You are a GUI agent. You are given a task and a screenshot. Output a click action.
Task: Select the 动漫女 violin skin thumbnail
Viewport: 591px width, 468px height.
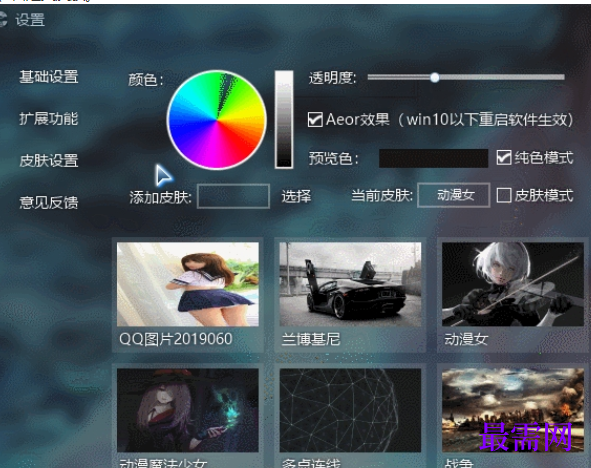pos(513,284)
